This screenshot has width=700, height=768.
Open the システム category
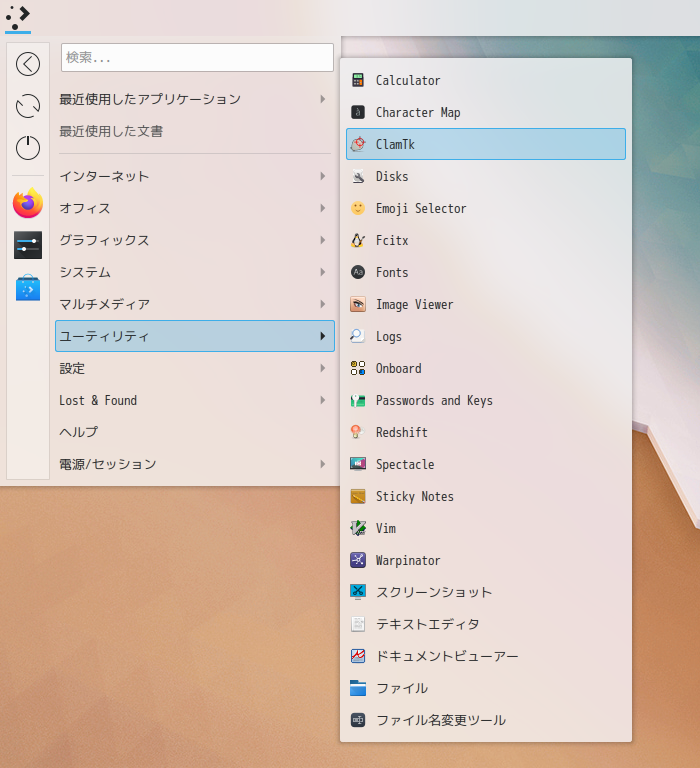pos(195,272)
